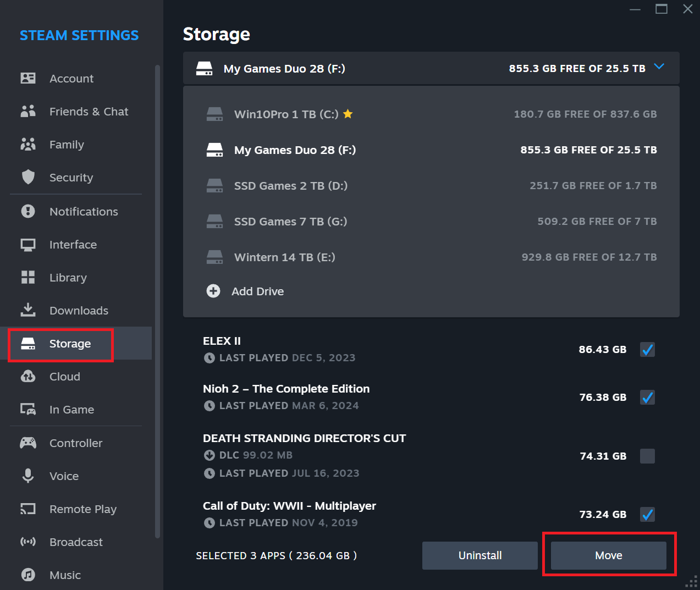The image size is (700, 590).
Task: Click the Downloads arrow icon
Action: (x=28, y=310)
